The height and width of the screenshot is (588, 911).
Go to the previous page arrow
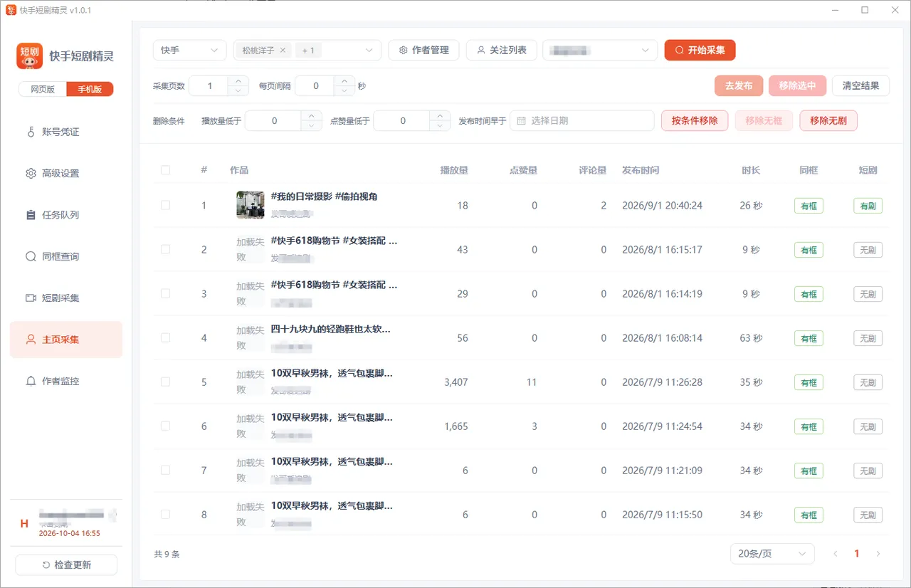point(836,554)
